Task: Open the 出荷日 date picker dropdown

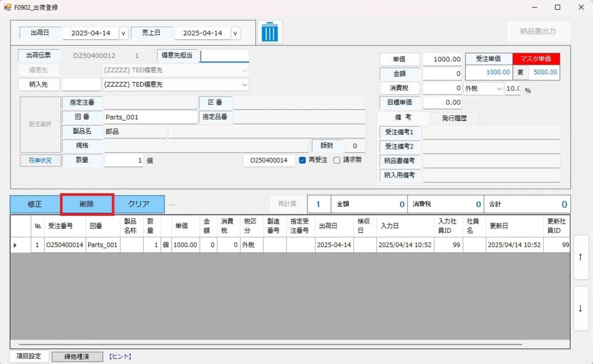Action: point(123,33)
